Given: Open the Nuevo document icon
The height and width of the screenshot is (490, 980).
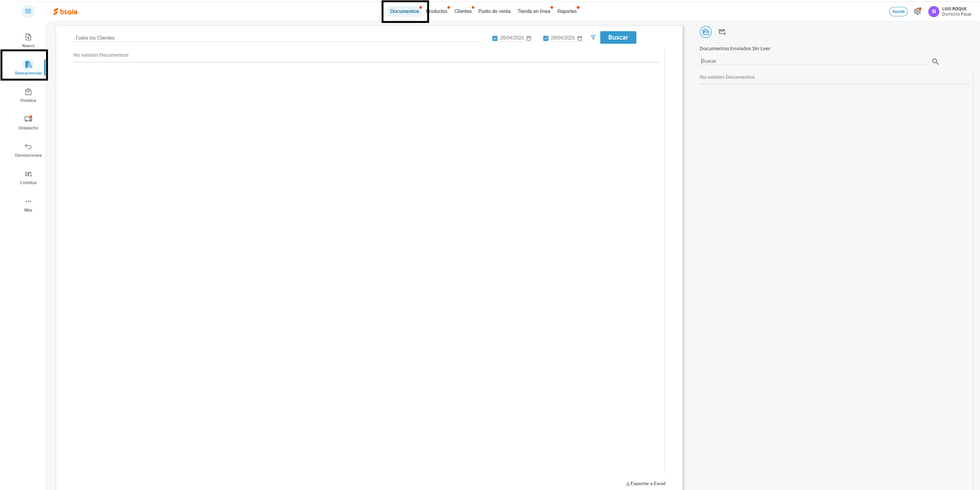Looking at the screenshot, I should click(28, 37).
